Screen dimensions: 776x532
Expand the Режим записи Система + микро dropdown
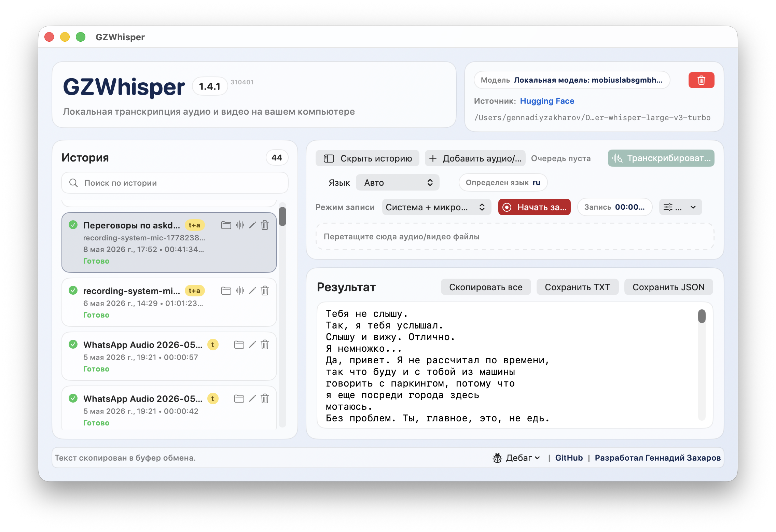pos(436,207)
